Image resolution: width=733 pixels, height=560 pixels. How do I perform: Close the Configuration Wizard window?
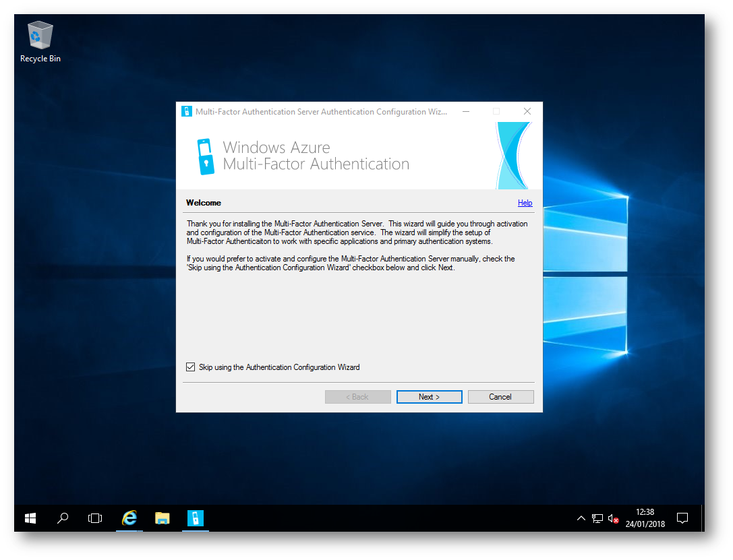click(527, 111)
